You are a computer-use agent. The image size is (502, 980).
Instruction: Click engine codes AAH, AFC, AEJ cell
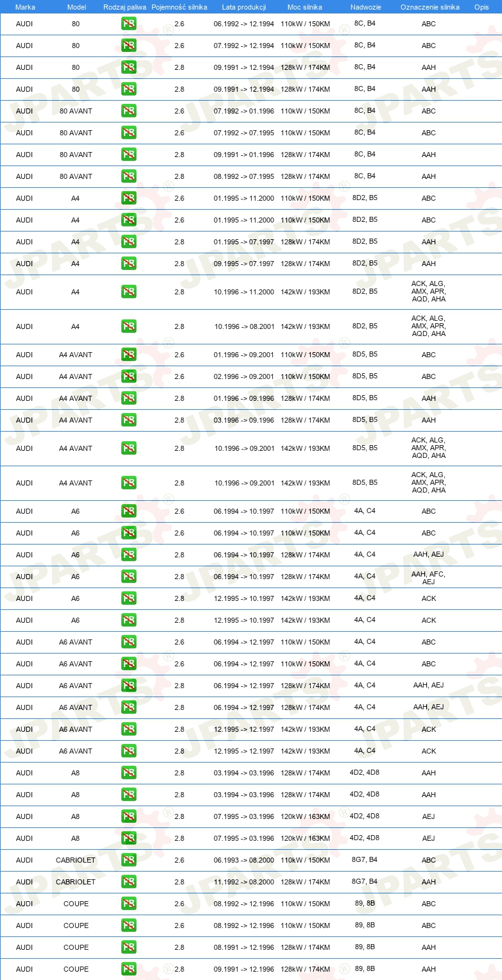tap(428, 578)
